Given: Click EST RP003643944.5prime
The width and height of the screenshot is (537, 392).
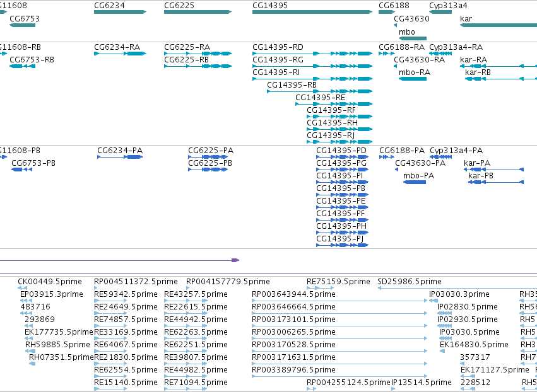Looking at the screenshot, I should point(293,294).
